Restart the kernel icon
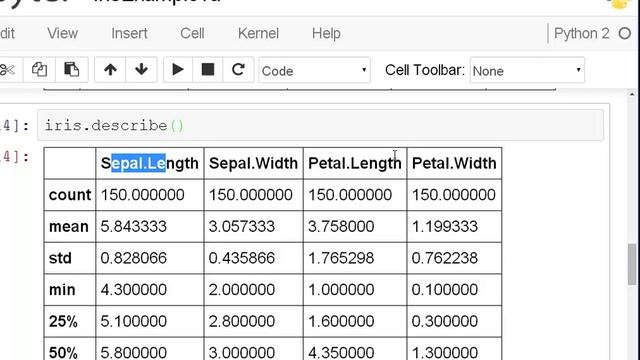This screenshot has height=360, width=640. tap(238, 70)
